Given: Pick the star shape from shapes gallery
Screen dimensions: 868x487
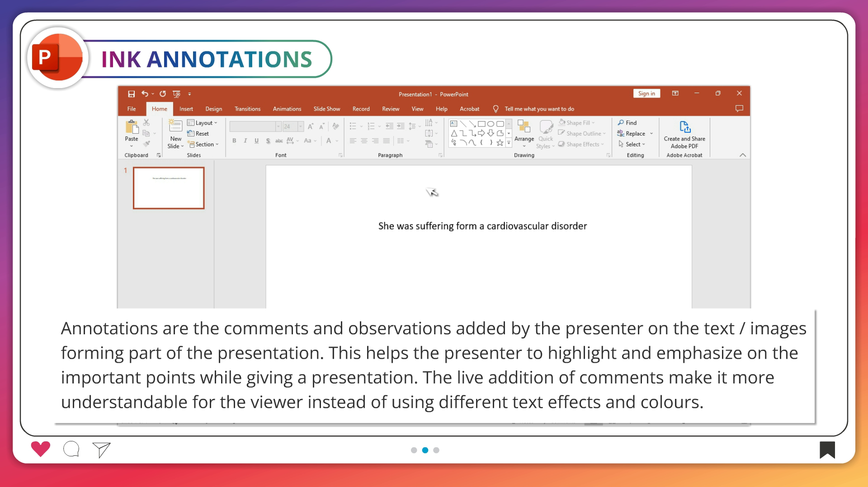Looking at the screenshot, I should coord(500,143).
